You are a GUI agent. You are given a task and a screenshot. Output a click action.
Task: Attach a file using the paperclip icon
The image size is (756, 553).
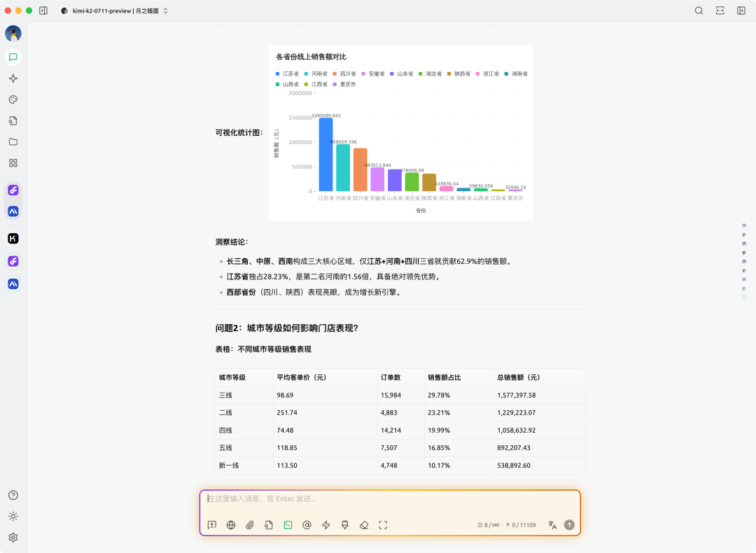coord(249,524)
